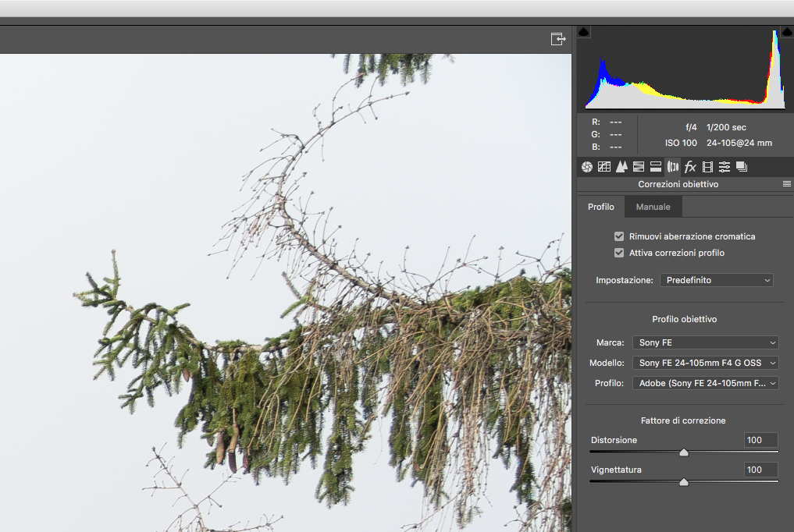
Task: Switch to the Manuale tab
Action: (x=653, y=207)
